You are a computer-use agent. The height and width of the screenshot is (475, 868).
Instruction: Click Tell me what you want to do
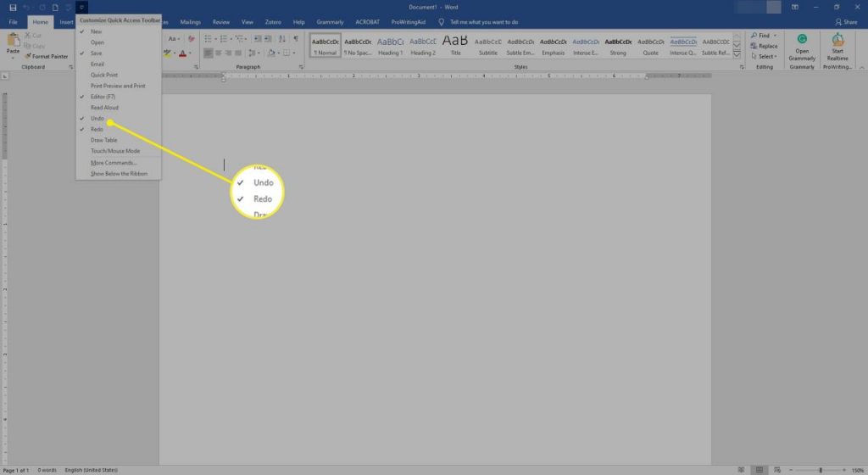tap(479, 22)
